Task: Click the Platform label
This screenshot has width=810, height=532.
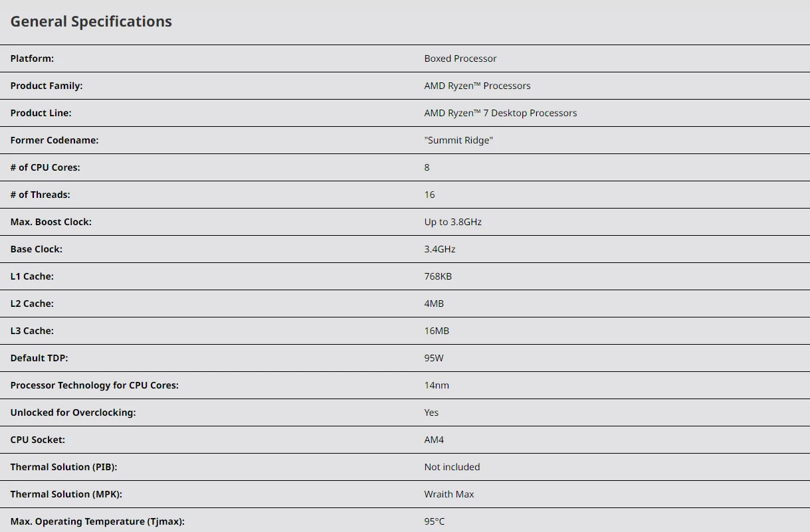Action: click(32, 58)
